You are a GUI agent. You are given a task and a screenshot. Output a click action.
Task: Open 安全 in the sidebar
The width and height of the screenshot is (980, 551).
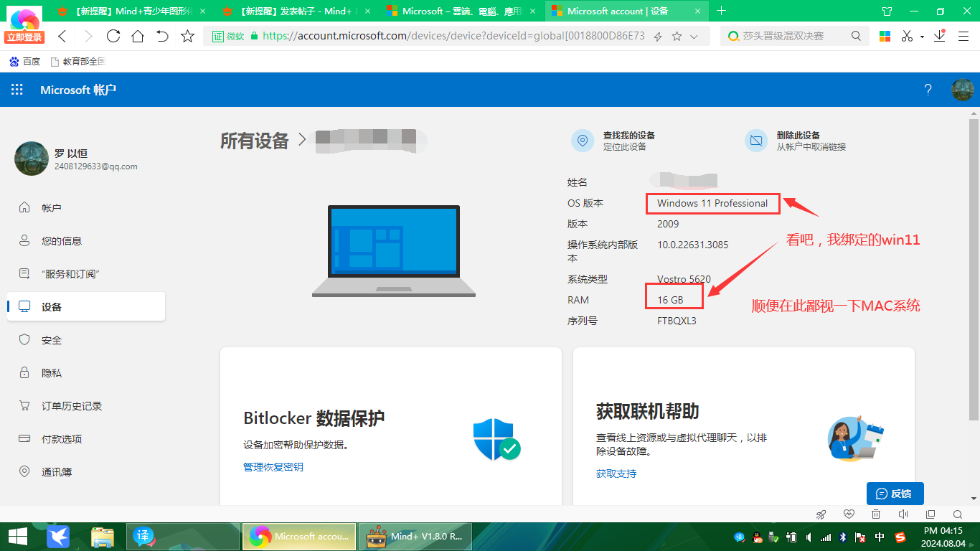click(86, 340)
